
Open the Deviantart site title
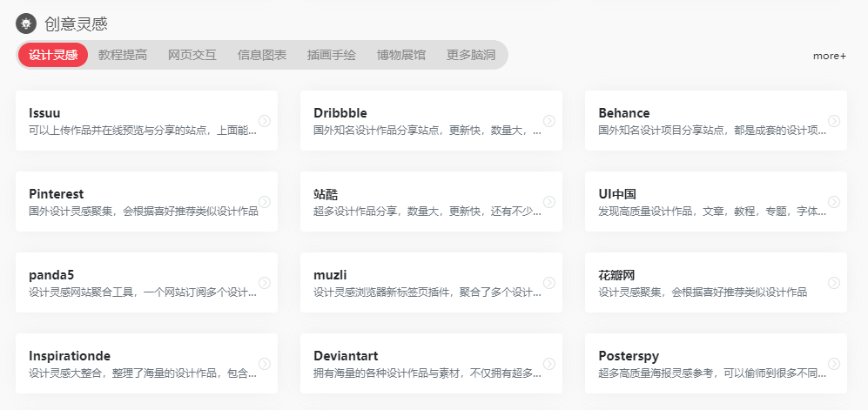pos(346,356)
